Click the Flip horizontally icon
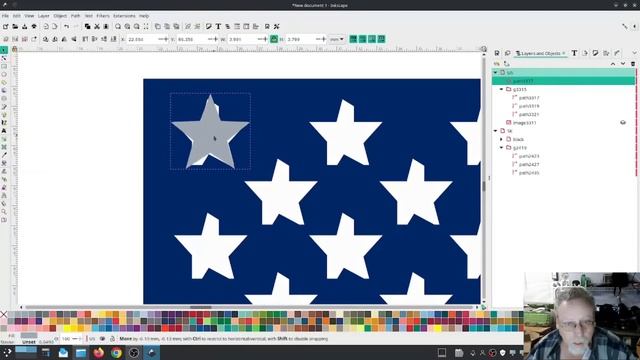The height and width of the screenshot is (360, 640). coord(64,39)
